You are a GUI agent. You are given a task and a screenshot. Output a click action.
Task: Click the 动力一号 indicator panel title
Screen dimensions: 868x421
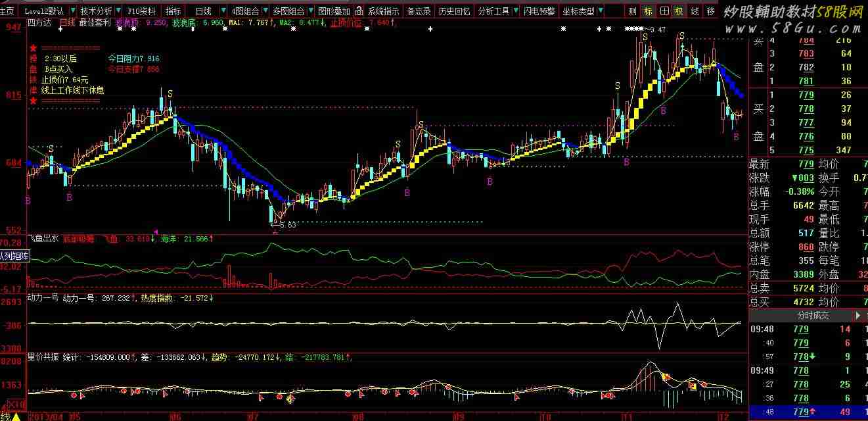pos(43,298)
